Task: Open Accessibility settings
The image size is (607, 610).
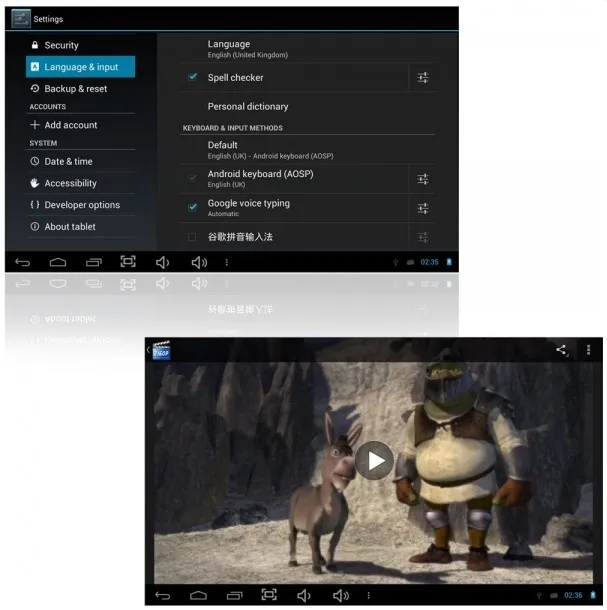Action: pyautogui.click(x=81, y=183)
